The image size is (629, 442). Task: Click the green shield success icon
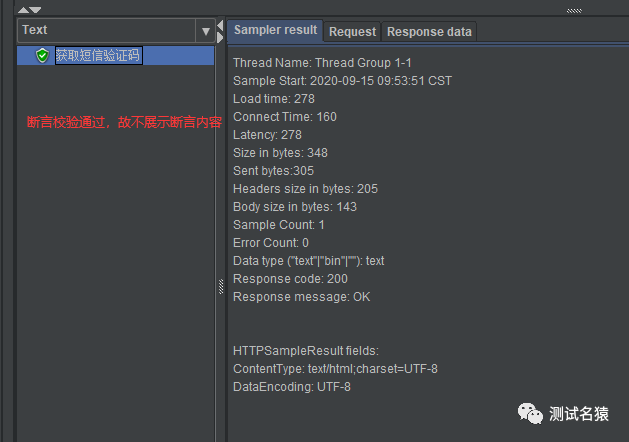click(42, 55)
